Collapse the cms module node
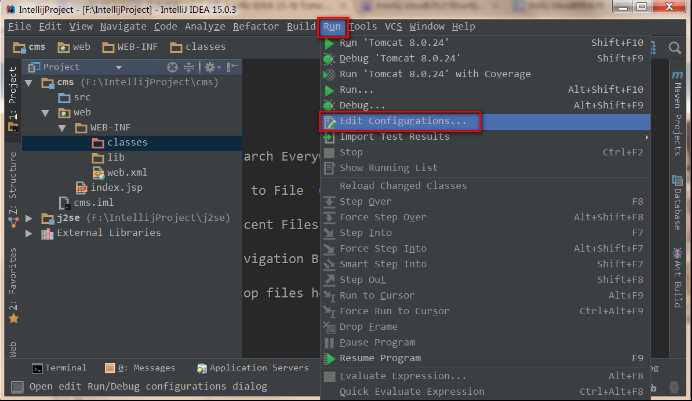 29,83
